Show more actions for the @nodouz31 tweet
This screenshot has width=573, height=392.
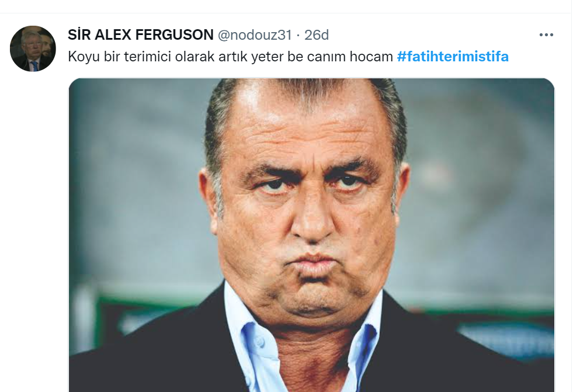click(546, 35)
